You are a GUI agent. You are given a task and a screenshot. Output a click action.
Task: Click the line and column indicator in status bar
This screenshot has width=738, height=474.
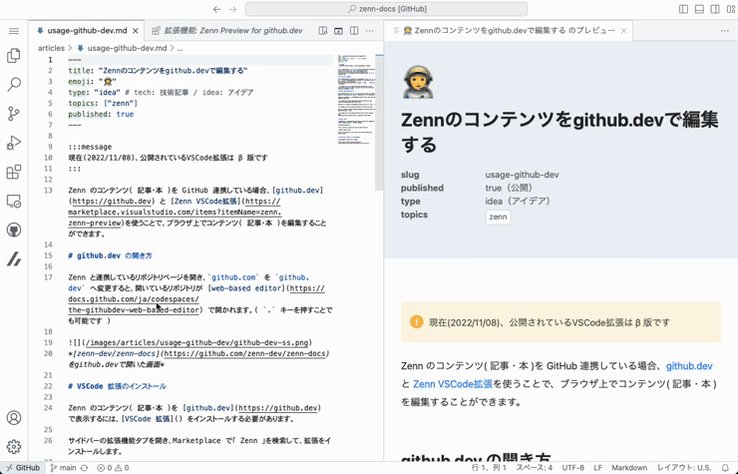point(489,468)
